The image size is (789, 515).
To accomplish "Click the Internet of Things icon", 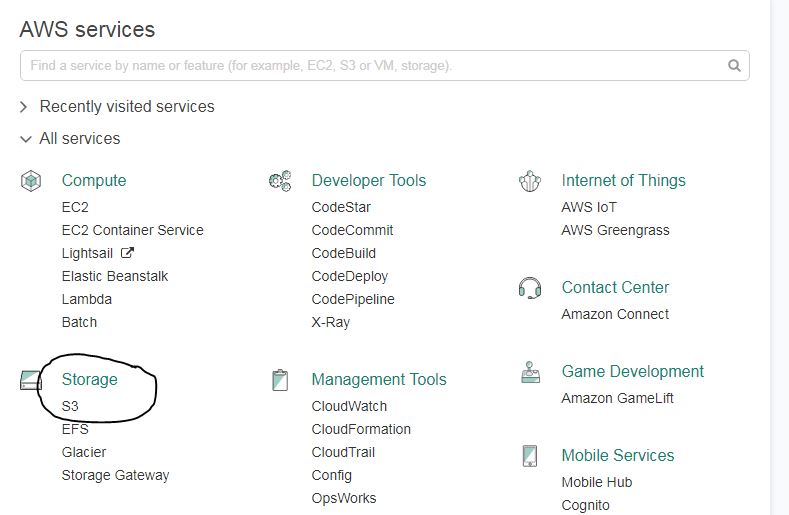I will click(x=530, y=181).
